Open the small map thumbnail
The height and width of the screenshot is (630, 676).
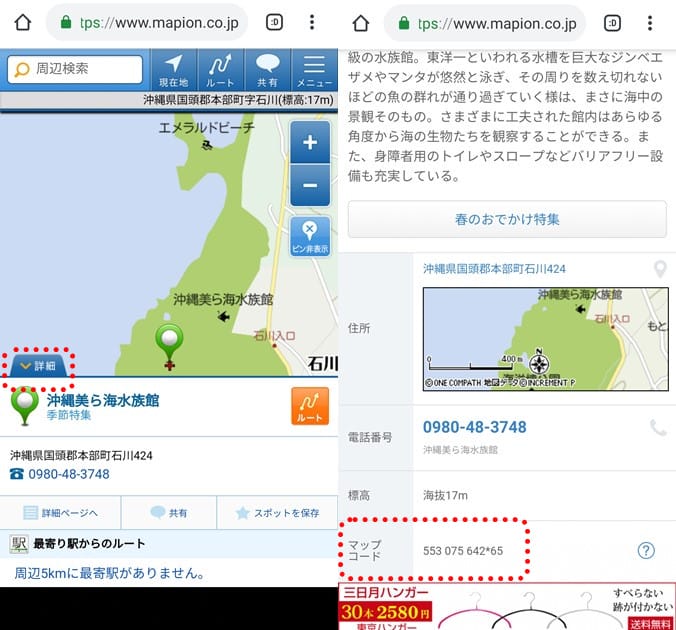(545, 339)
